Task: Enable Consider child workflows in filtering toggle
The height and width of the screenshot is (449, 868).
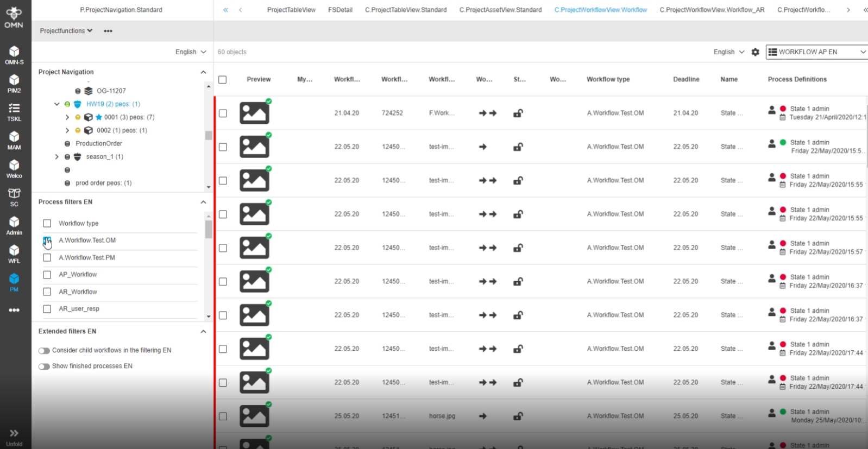Action: click(x=44, y=351)
